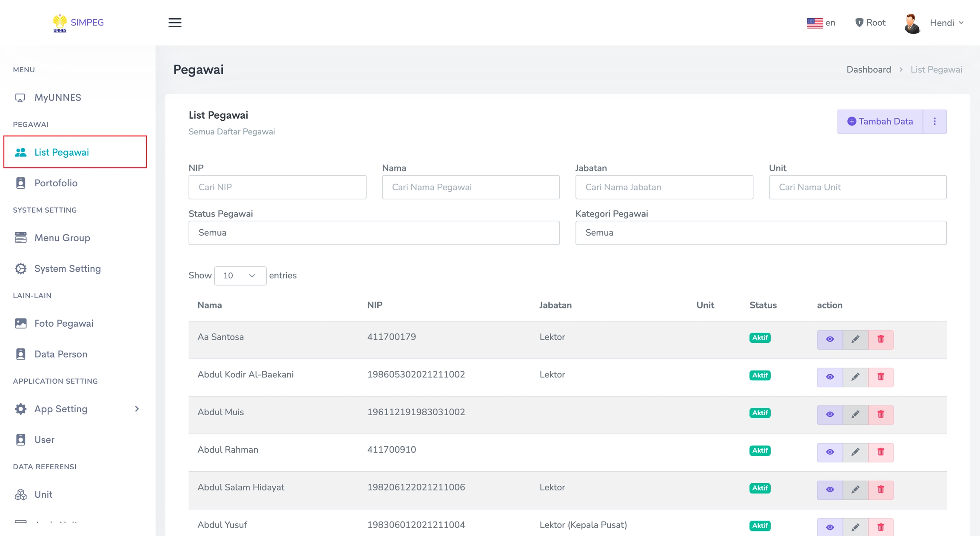Open Portofolio in sidebar menu
This screenshot has height=536, width=980.
56,183
